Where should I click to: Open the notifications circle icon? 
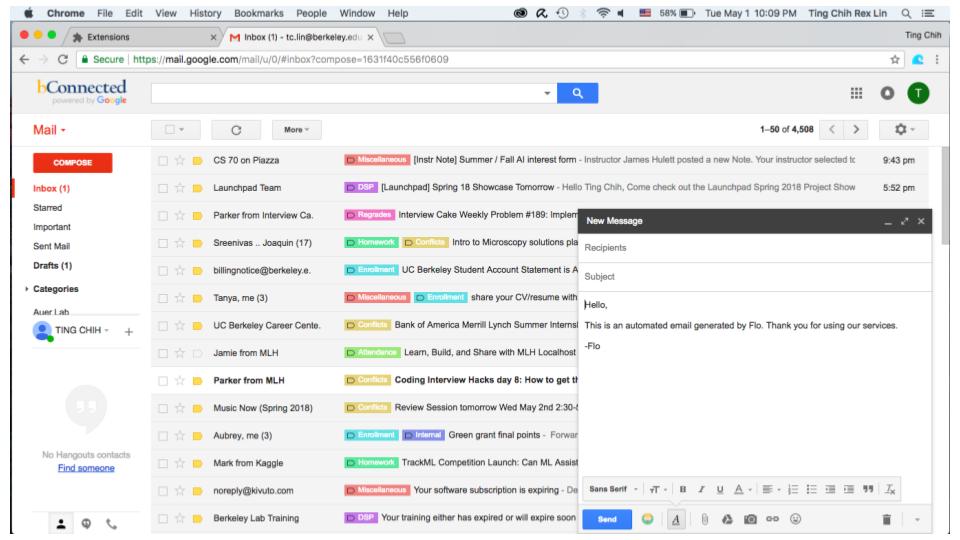[887, 93]
